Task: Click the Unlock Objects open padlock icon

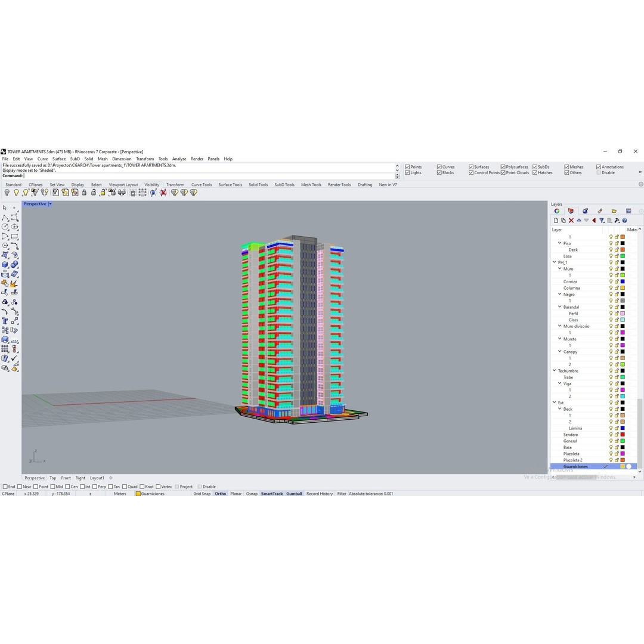Action: [x=94, y=193]
